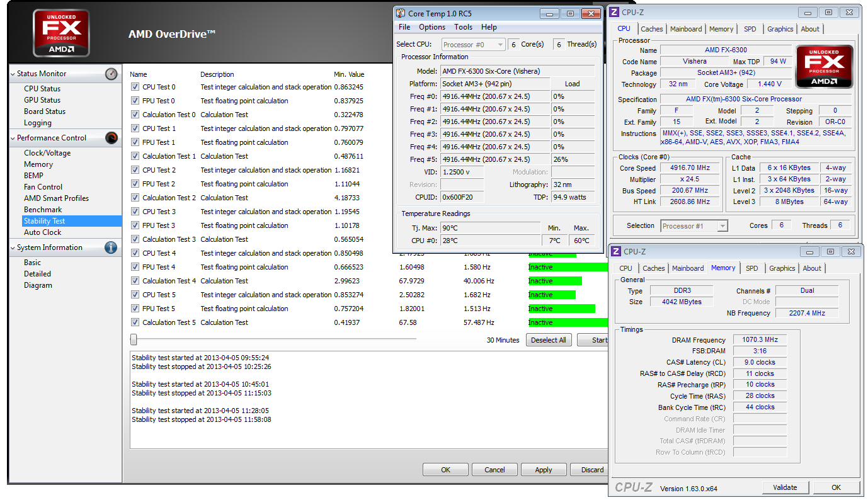Collapse the Performance Control section
This screenshot has width=868, height=500.
(13, 138)
